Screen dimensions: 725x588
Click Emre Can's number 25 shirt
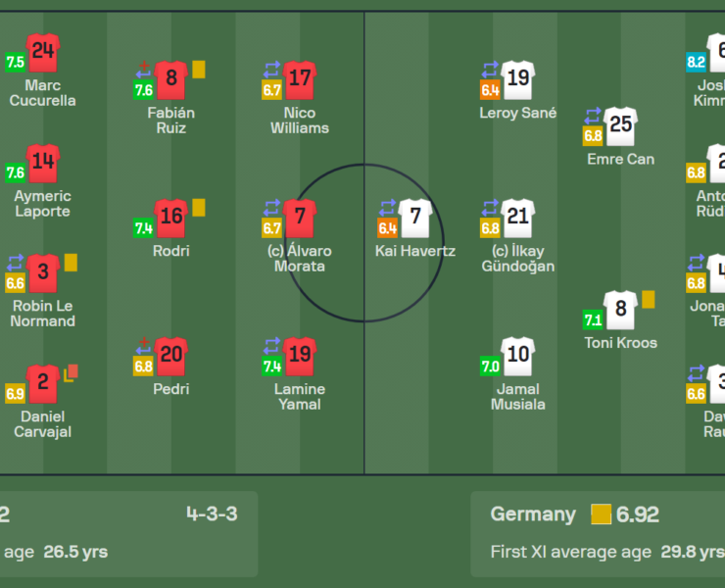point(620,127)
